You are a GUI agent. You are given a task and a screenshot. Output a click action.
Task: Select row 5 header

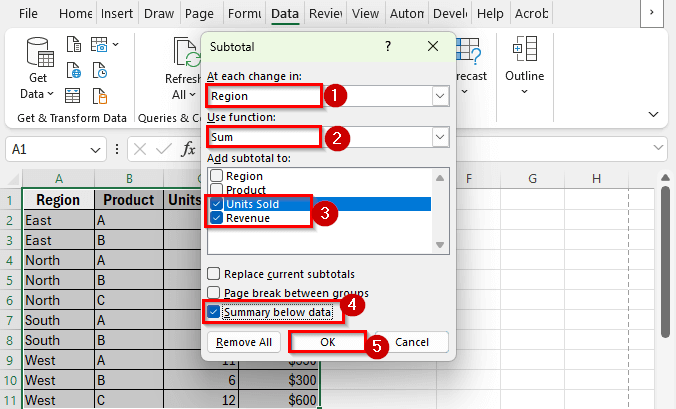tap(10, 281)
